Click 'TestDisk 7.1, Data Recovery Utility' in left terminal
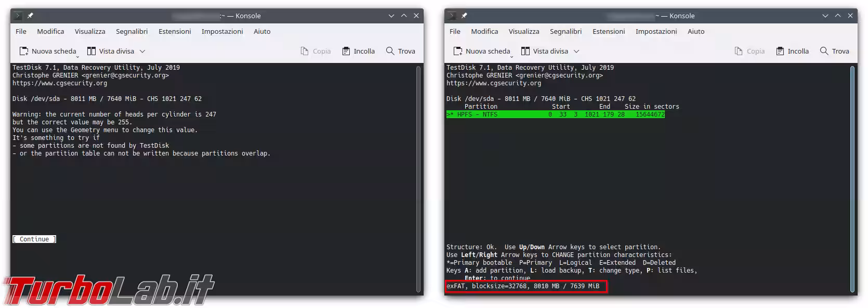Viewport: 868px width, 308px height. pos(96,68)
